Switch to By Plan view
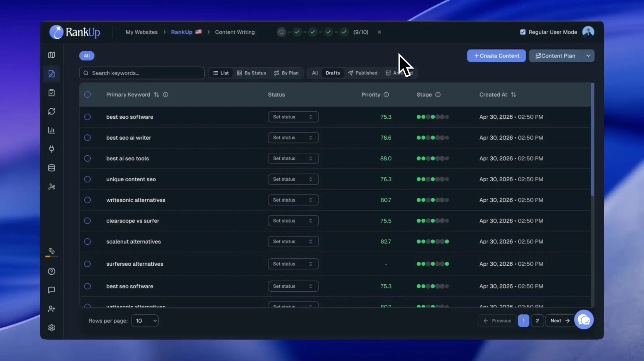 point(286,73)
